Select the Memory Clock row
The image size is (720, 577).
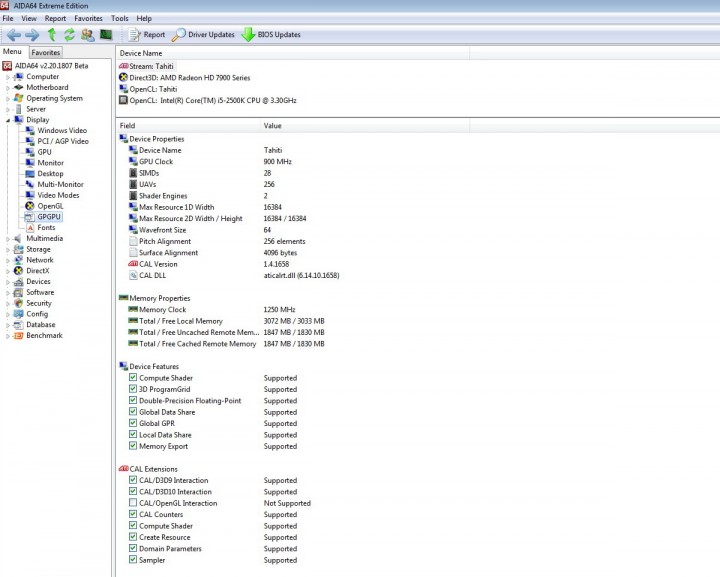coord(212,309)
